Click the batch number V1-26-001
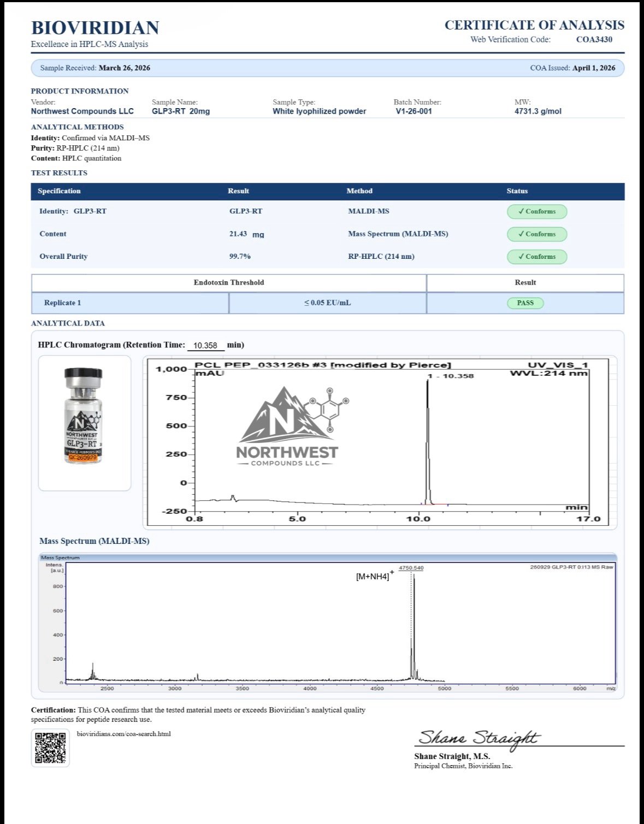 [413, 111]
